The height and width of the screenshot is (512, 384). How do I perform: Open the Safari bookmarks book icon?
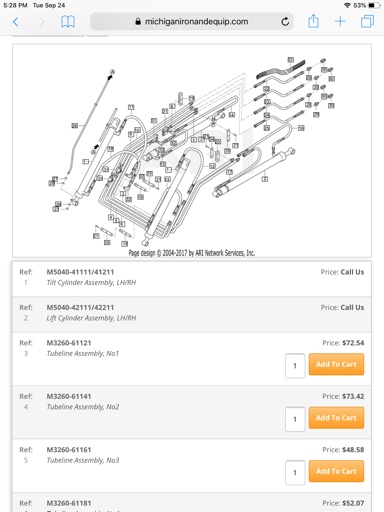click(x=68, y=22)
